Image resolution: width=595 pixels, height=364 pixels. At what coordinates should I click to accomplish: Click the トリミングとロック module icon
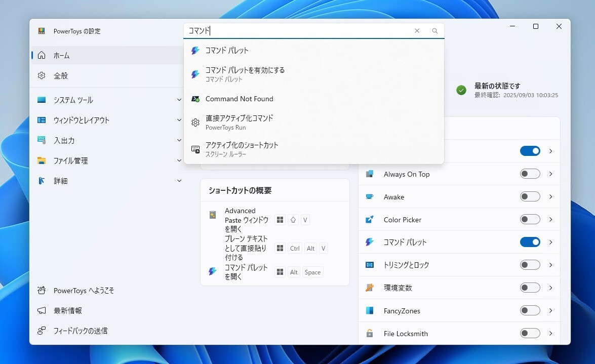click(370, 265)
